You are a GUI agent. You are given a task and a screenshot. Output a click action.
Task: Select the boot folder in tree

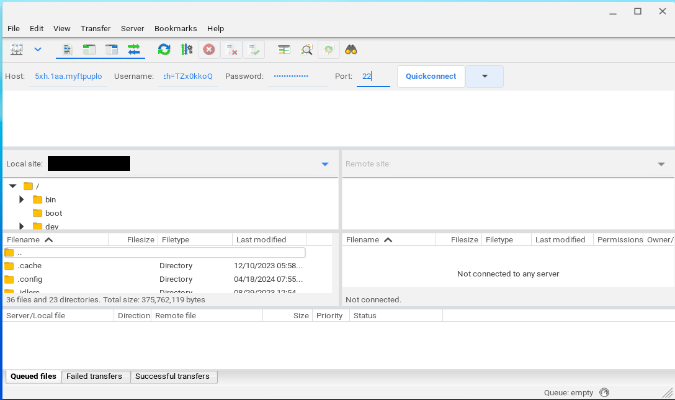click(x=54, y=213)
